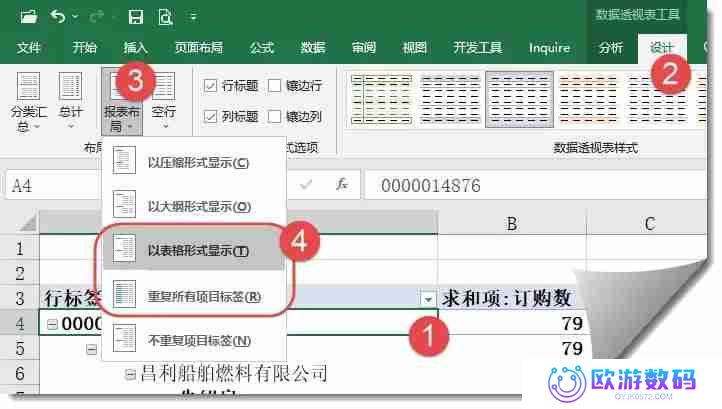Image resolution: width=722 pixels, height=409 pixels.
Task: Switch to the 分析 tab
Action: (x=611, y=48)
